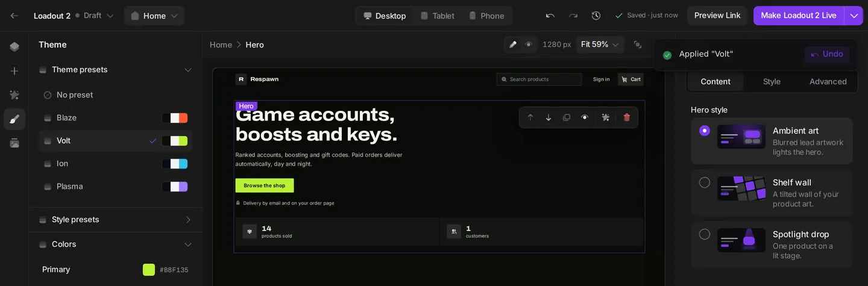Duplicate the Hero section
868x286 pixels.
567,117
